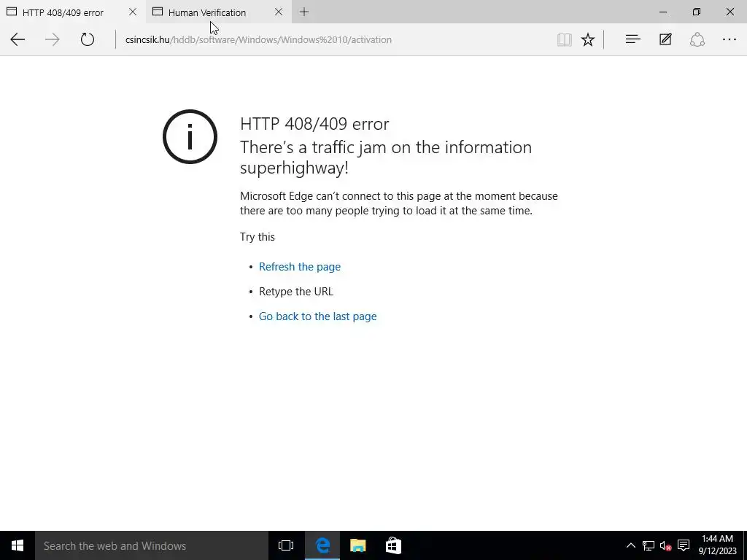Click the csincsik.hu address bar
Viewport: 747px width, 560px height.
tap(333, 39)
